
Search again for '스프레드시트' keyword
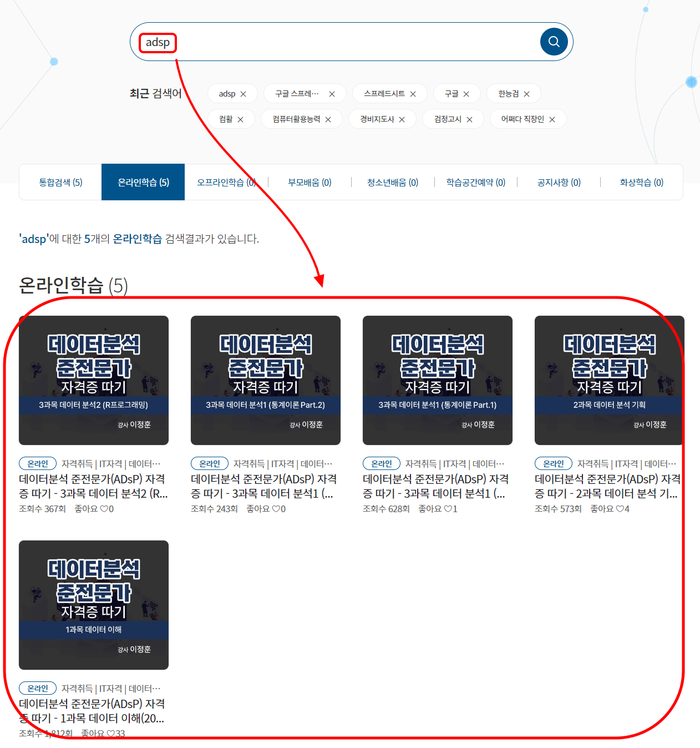[384, 94]
